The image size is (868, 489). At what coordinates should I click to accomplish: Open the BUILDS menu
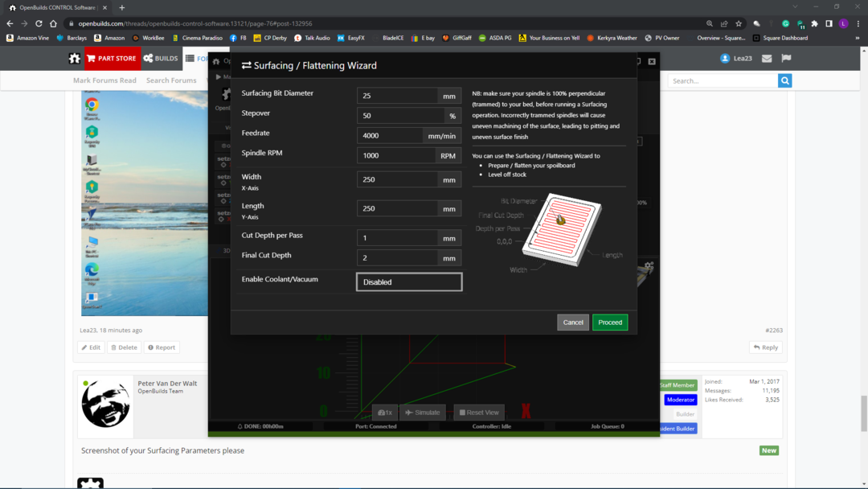pyautogui.click(x=161, y=59)
